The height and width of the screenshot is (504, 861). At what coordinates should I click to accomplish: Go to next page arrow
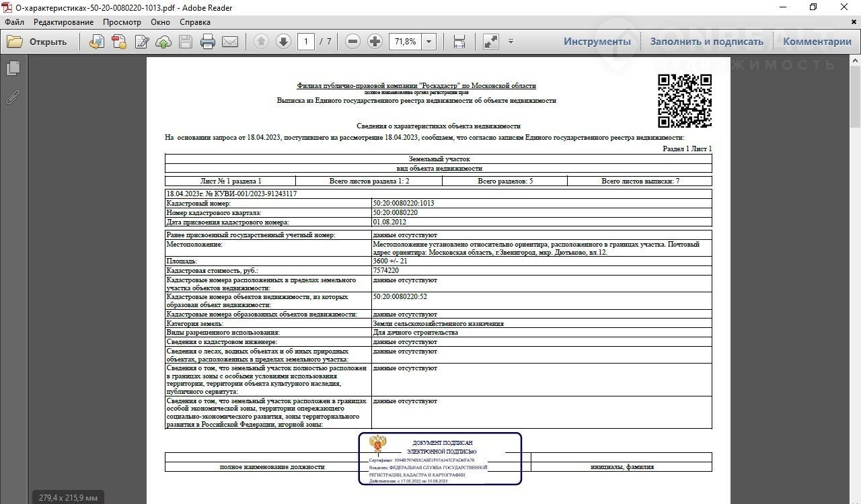pos(283,42)
